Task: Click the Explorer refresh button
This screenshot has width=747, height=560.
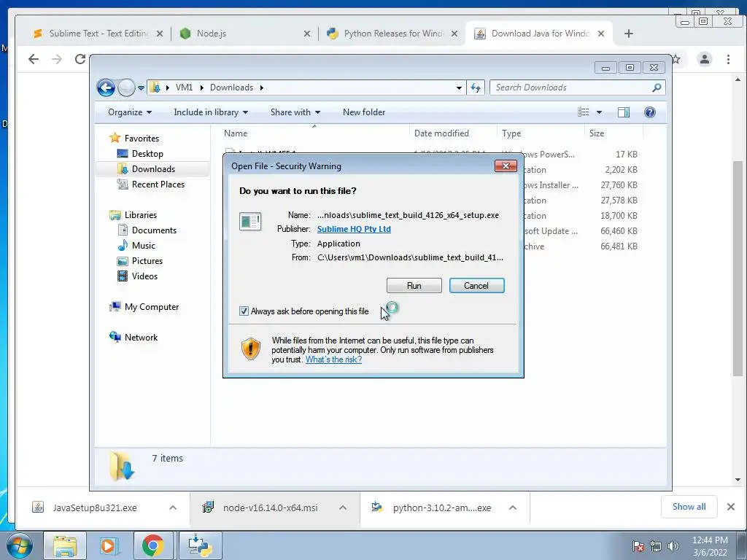Action: [x=476, y=87]
